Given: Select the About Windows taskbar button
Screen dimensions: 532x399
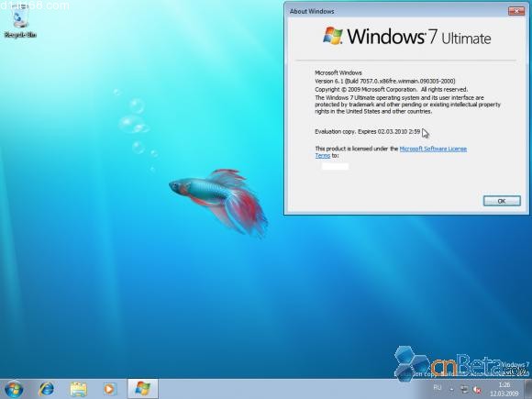Looking at the screenshot, I should tap(142, 389).
